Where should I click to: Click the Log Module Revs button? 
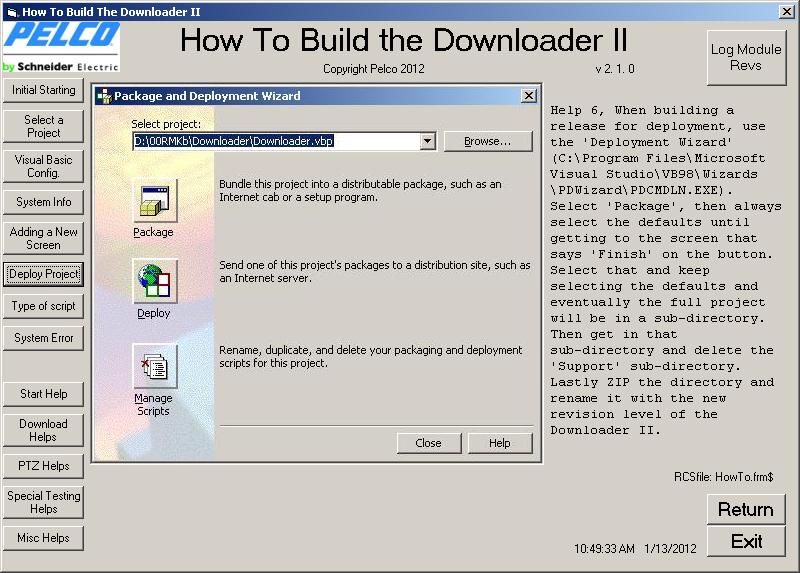(746, 57)
